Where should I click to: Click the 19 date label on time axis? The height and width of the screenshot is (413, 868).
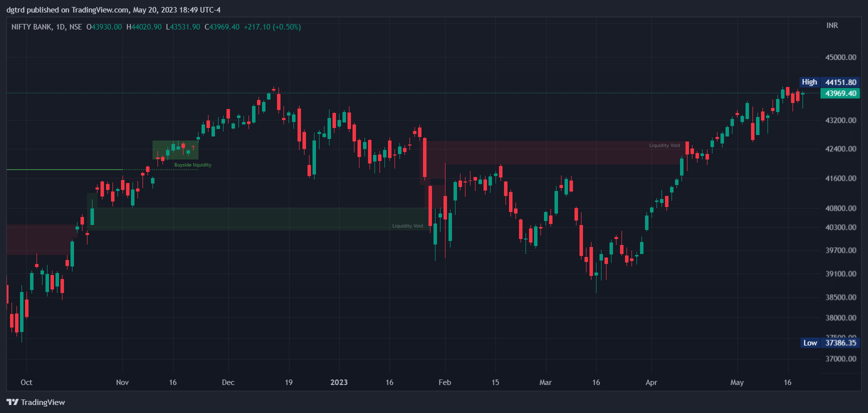pyautogui.click(x=288, y=382)
